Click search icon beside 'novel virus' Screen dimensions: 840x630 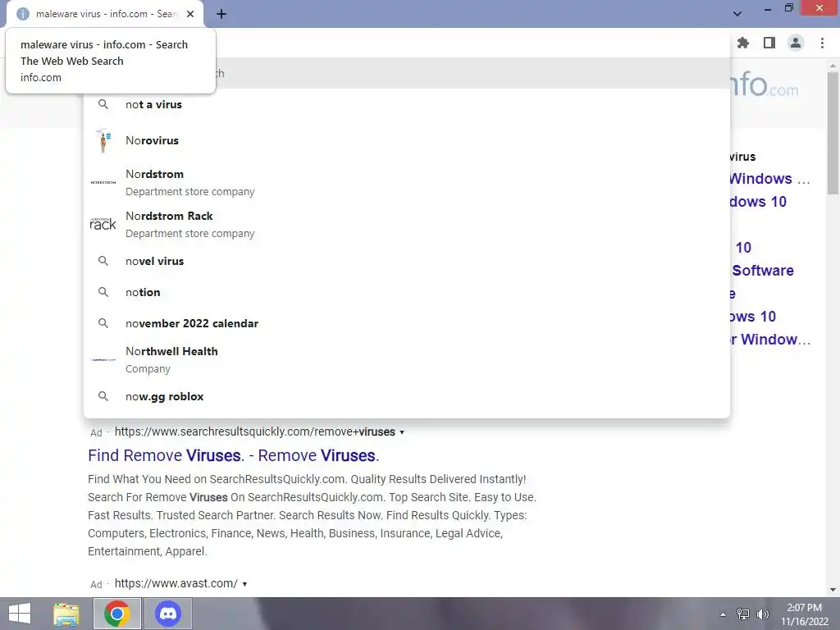tap(103, 261)
